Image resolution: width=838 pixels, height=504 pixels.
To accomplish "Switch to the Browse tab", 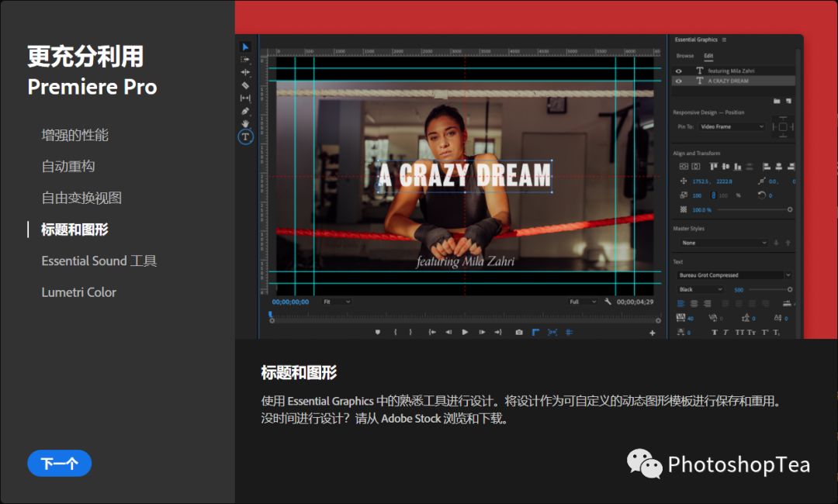I will click(684, 56).
